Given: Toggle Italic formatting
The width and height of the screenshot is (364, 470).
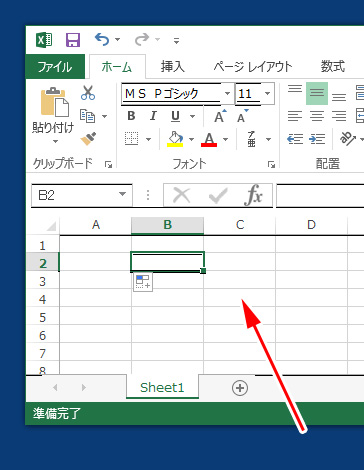Looking at the screenshot, I should coord(153,116).
